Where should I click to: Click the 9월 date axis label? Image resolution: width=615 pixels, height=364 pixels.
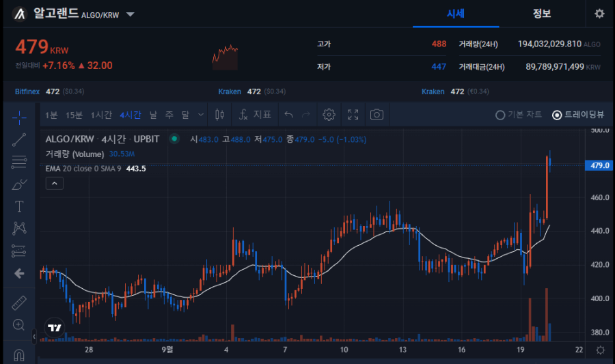pos(167,350)
